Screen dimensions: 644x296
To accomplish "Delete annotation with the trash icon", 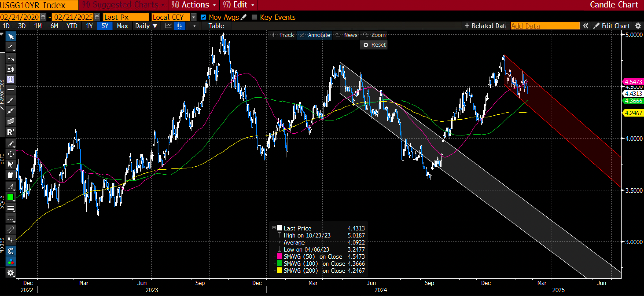I will [x=11, y=175].
